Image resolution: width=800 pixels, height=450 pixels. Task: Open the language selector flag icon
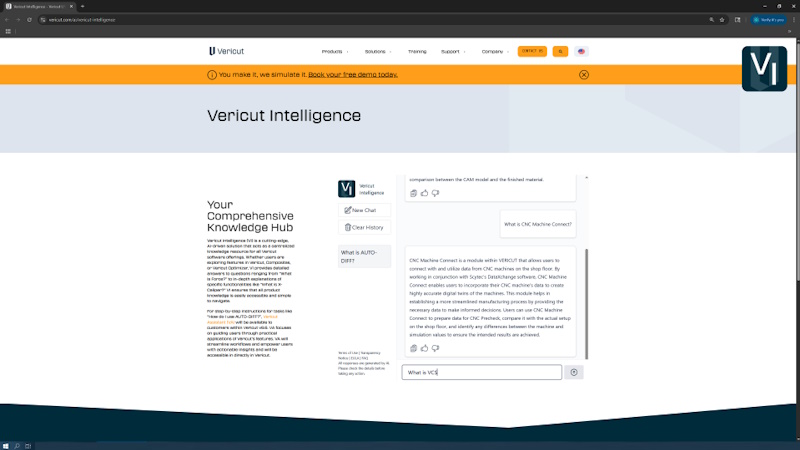[581, 51]
